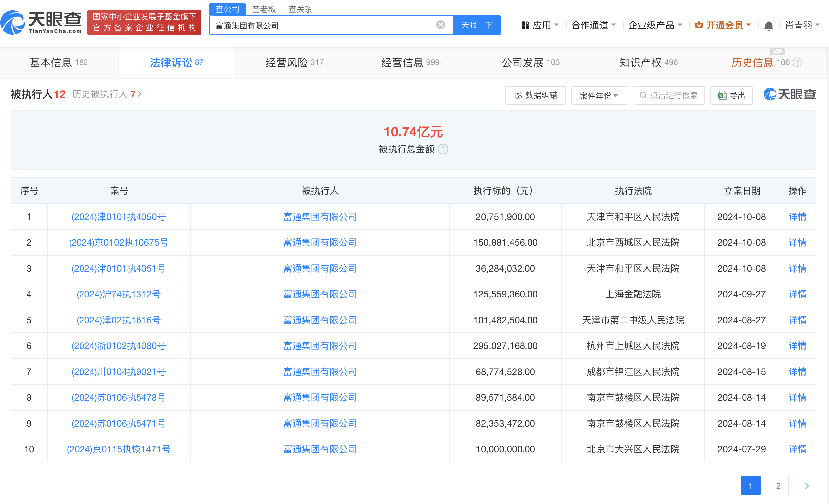This screenshot has width=829, height=504.
Task: Click the 数据纠错 document icon
Action: 518,95
